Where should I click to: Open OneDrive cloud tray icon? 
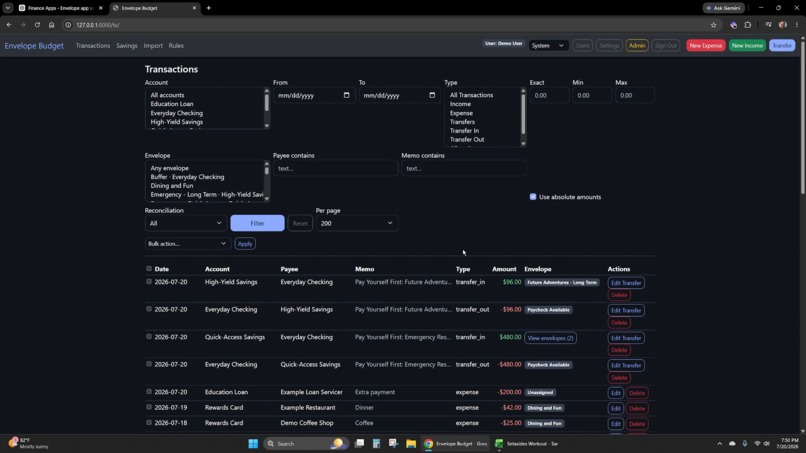coord(732,443)
